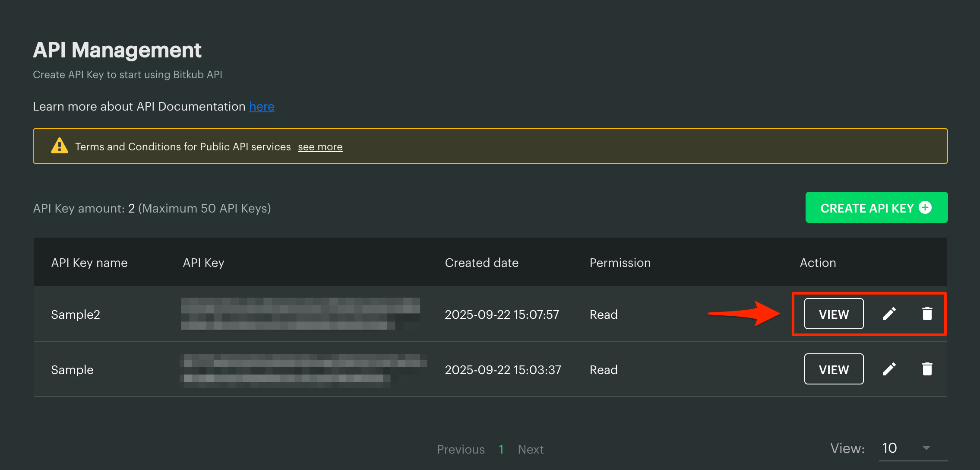Click the edit pencil icon for Sample2
Screen dimensions: 980x470
point(889,314)
